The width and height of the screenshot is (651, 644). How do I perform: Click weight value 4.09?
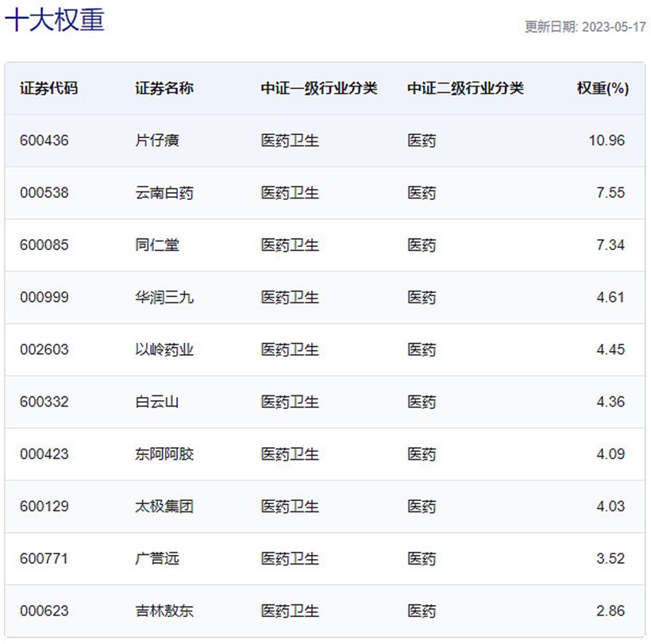click(611, 454)
